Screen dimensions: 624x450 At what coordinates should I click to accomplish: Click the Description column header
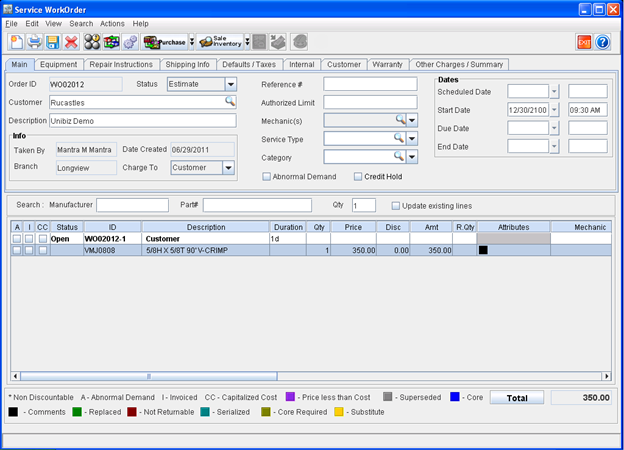coord(206,227)
